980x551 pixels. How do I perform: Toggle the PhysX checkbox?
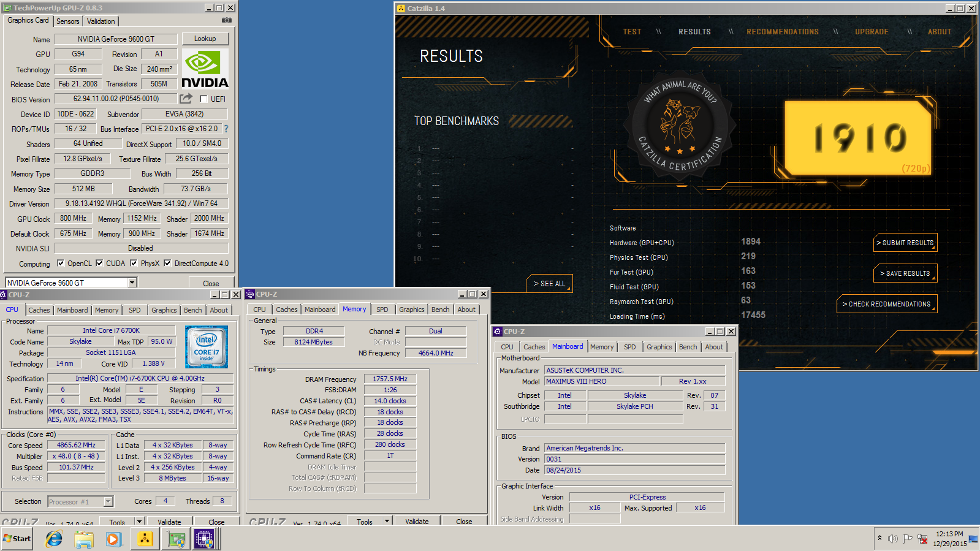[134, 263]
